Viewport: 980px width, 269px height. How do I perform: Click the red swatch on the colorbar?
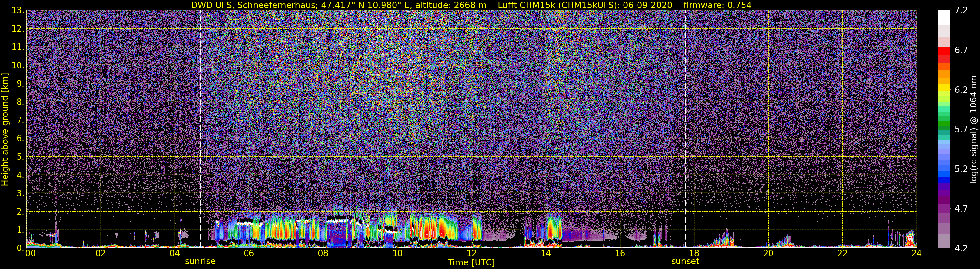point(944,50)
